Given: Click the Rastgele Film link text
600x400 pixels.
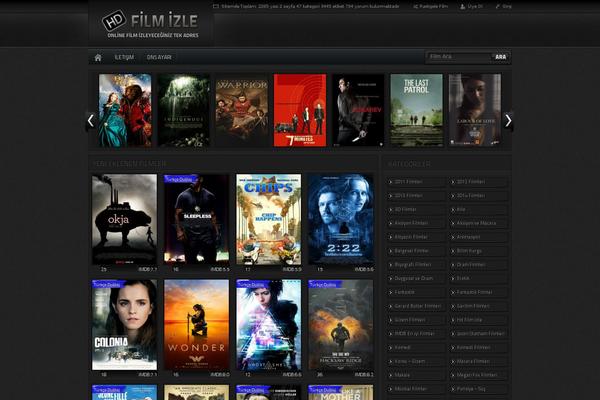Looking at the screenshot, I should (x=434, y=7).
